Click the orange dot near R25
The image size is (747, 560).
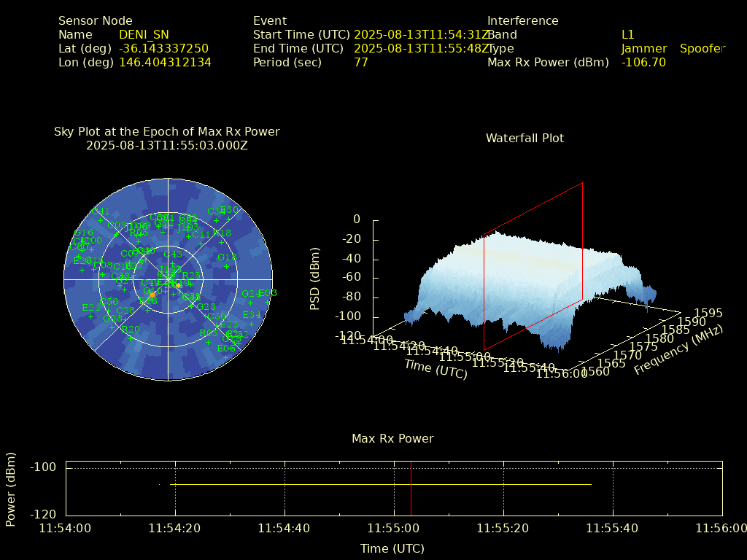(x=179, y=285)
